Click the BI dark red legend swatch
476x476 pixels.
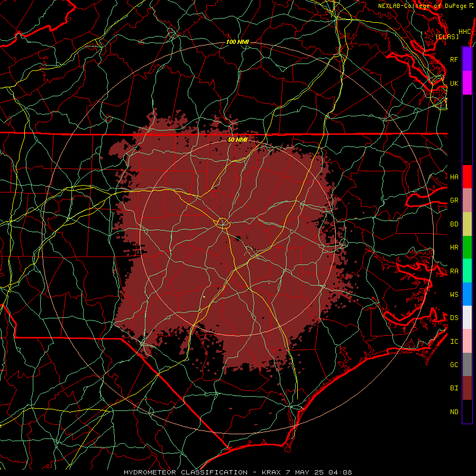pyautogui.click(x=467, y=388)
